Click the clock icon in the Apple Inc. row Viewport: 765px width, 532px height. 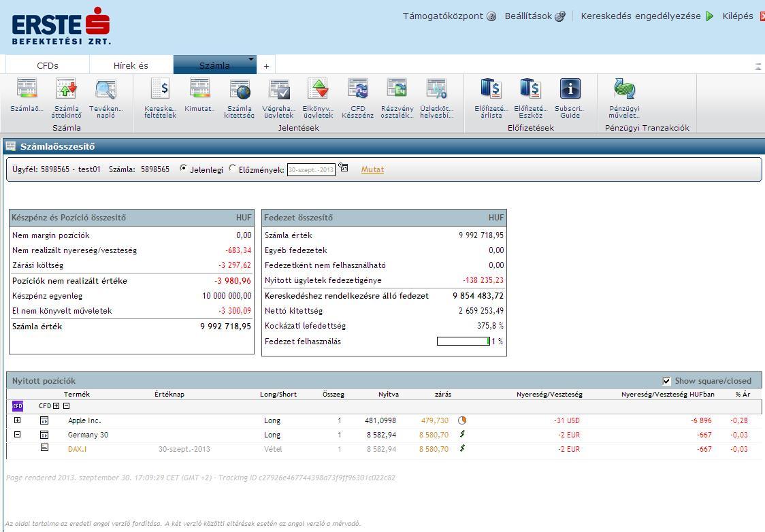point(462,420)
